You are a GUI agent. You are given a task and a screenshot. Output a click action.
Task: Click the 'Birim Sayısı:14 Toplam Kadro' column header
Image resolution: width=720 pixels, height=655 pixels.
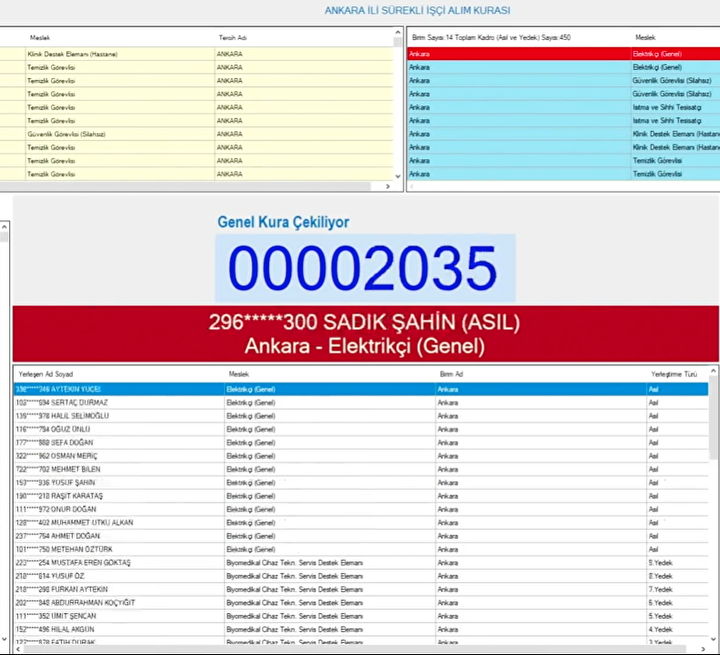pos(491,38)
